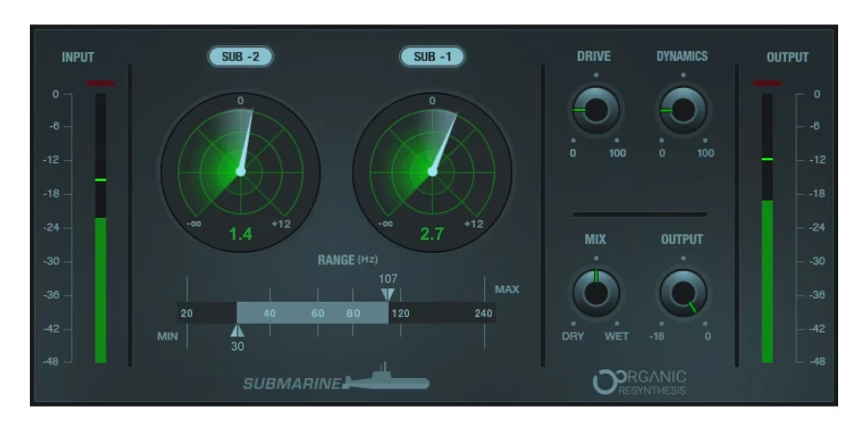Screen dimensions: 868x431
Task: Click the input level meter bar
Action: [100, 228]
